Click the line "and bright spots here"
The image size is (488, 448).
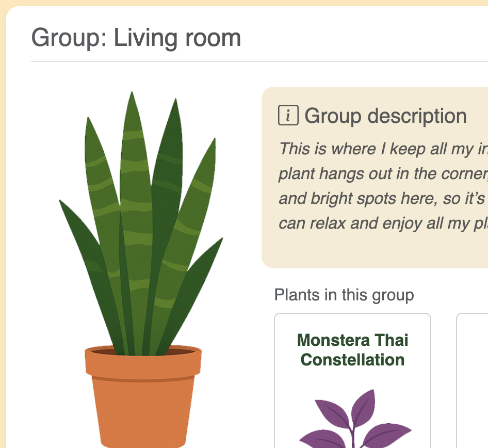click(383, 198)
